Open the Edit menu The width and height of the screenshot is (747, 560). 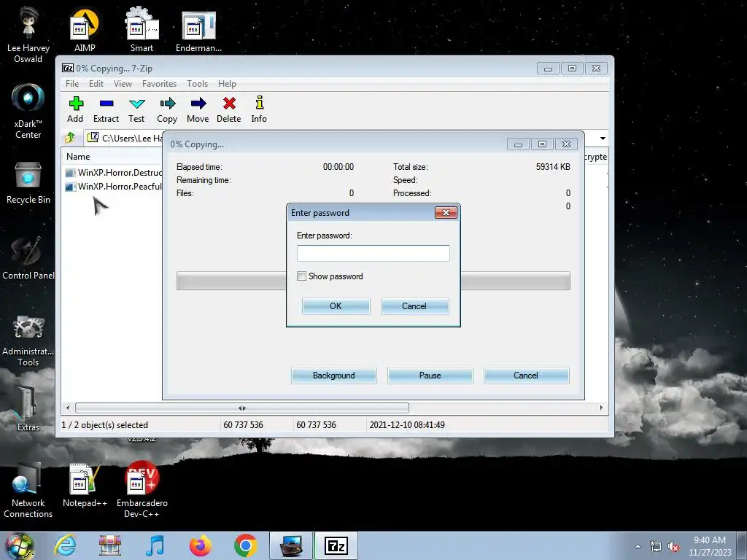click(x=96, y=84)
